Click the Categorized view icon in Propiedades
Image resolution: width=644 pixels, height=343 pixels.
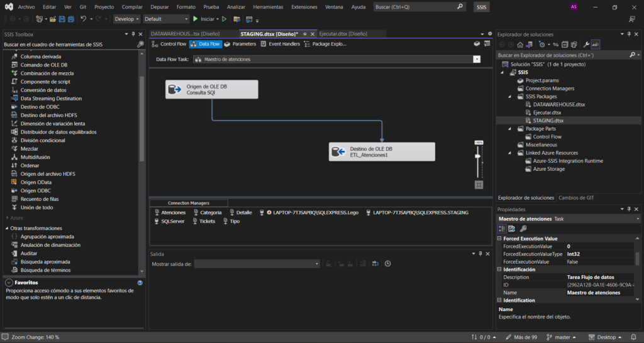[x=502, y=228]
